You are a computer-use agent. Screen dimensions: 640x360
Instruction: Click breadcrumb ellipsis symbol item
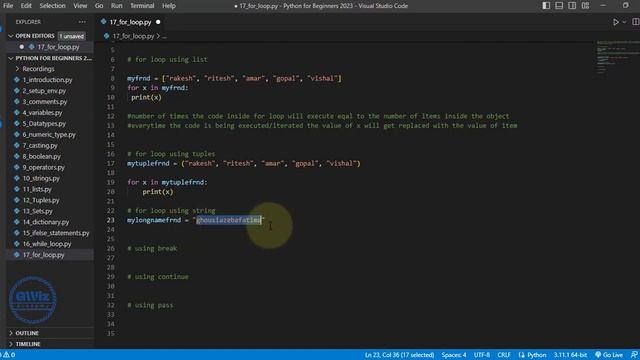tap(164, 36)
